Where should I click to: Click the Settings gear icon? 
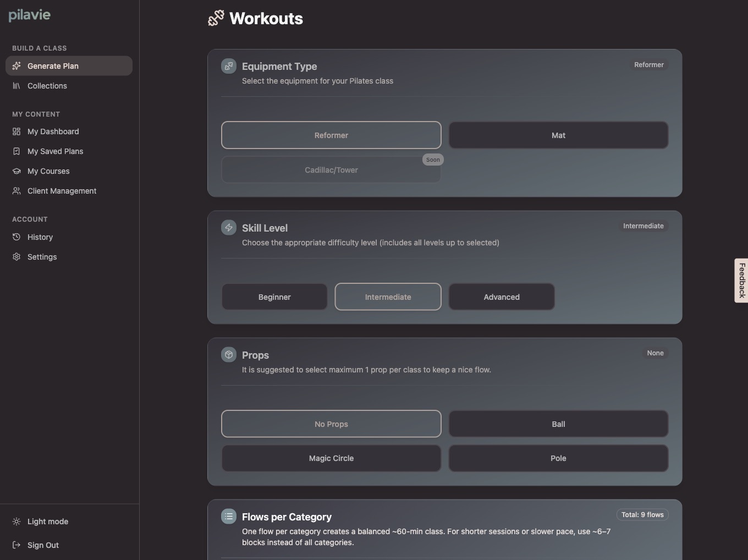point(16,257)
